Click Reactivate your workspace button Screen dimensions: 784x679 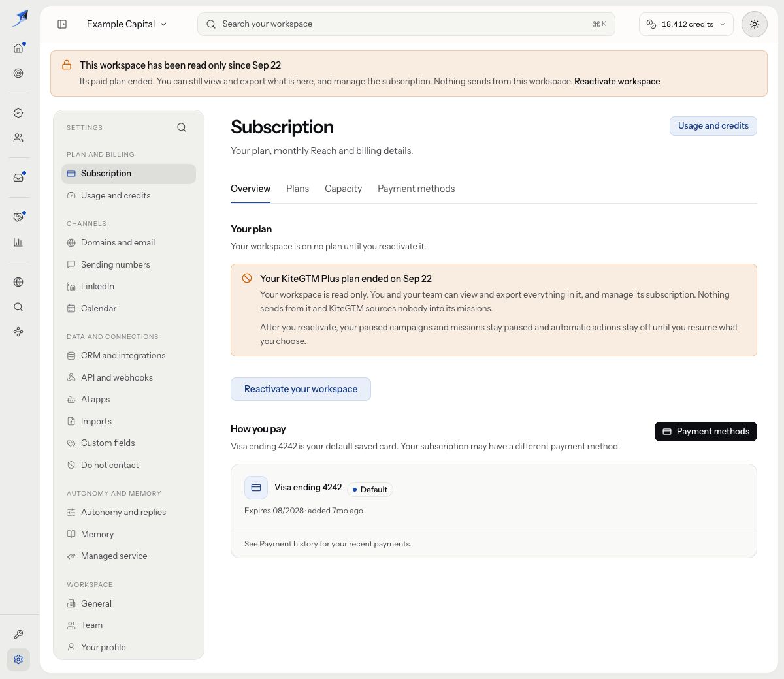(x=301, y=389)
